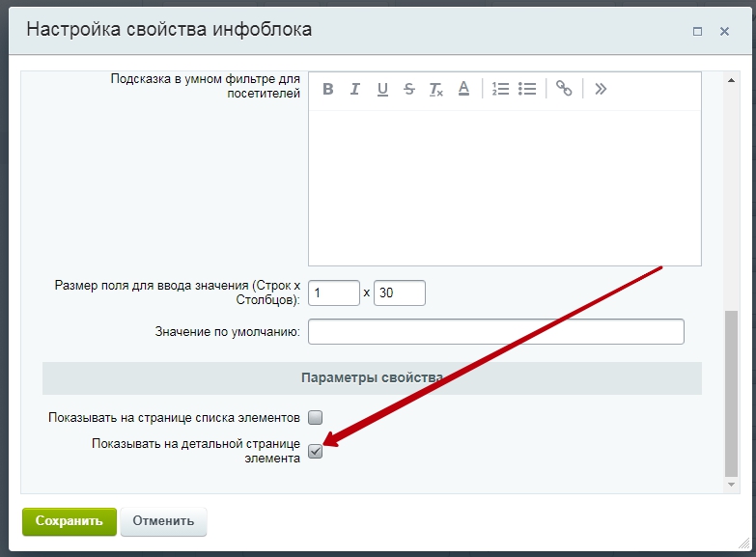Click the columns count input field
Screen dimensions: 756x557
tap(399, 292)
